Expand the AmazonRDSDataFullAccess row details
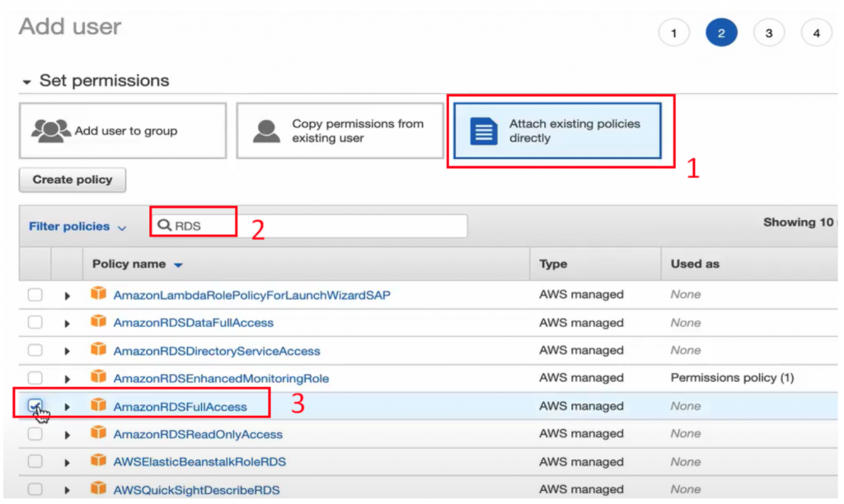This screenshot has height=504, width=844. (x=68, y=324)
